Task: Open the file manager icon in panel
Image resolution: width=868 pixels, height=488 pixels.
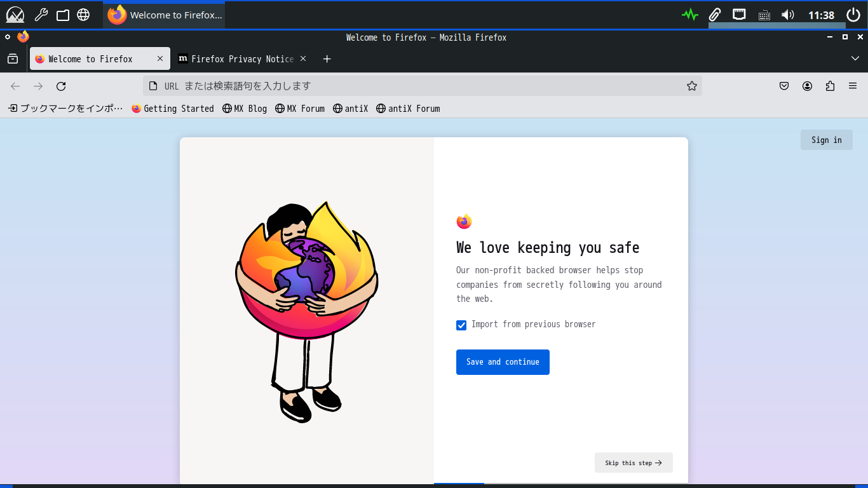Action: pyautogui.click(x=62, y=15)
